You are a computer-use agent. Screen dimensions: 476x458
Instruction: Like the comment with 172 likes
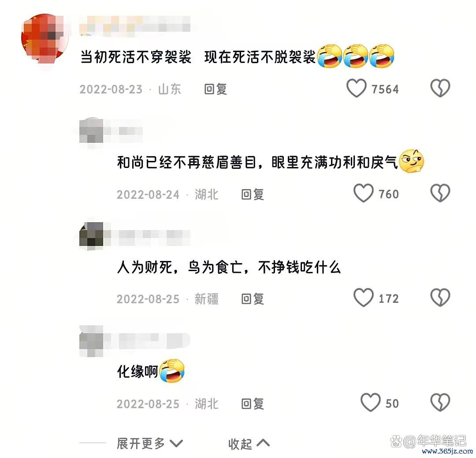point(363,298)
